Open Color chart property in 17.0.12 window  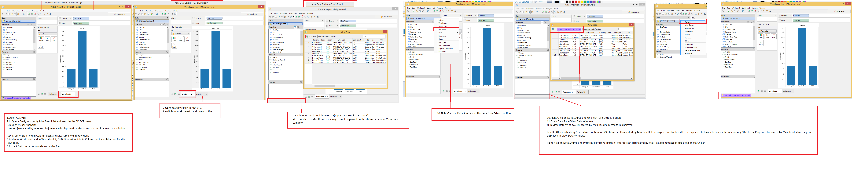pyautogui.click(x=175, y=39)
